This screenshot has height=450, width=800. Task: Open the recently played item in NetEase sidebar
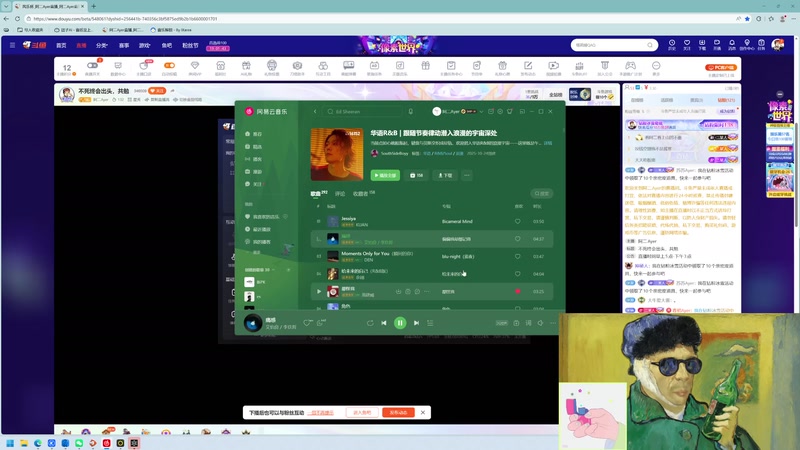pos(258,229)
